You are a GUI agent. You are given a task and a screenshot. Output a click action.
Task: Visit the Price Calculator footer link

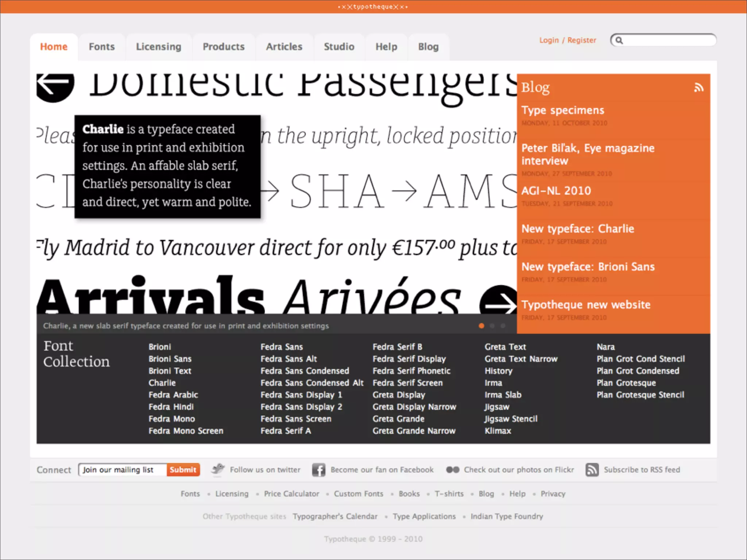click(x=291, y=494)
